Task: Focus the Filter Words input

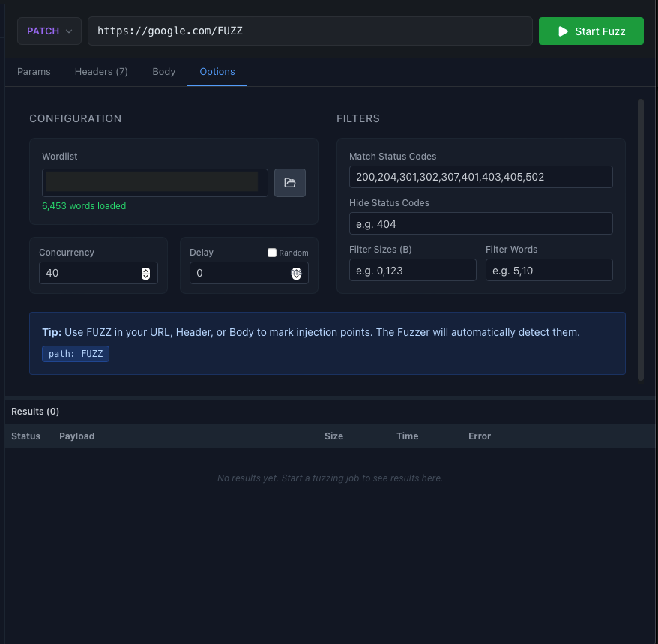Action: coord(549,270)
